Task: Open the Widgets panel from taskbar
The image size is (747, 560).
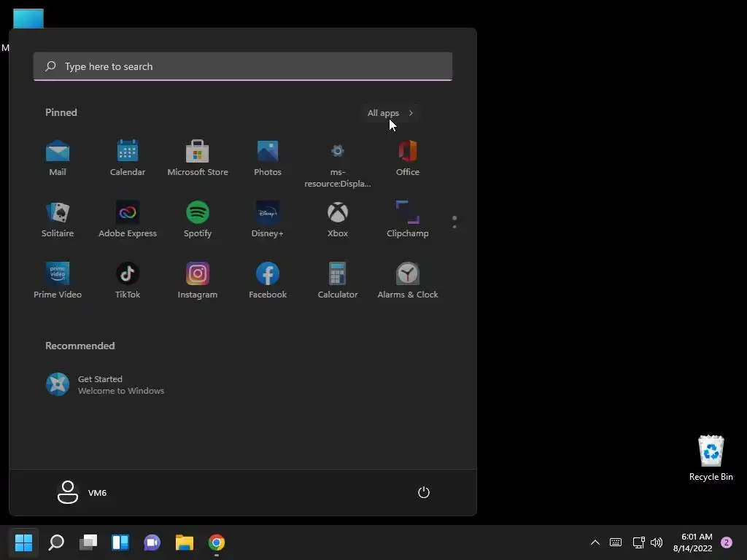Action: [120, 542]
